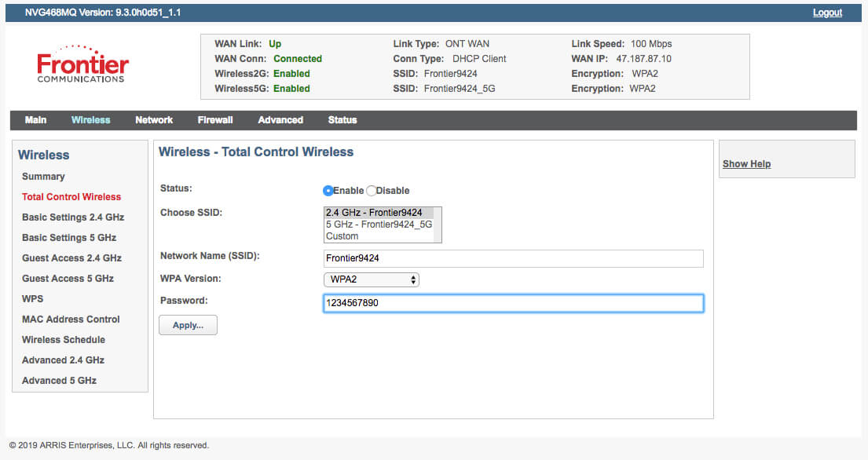Screen dimensions: 868x460
Task: Enable the wireless Status radio button
Action: pos(328,190)
